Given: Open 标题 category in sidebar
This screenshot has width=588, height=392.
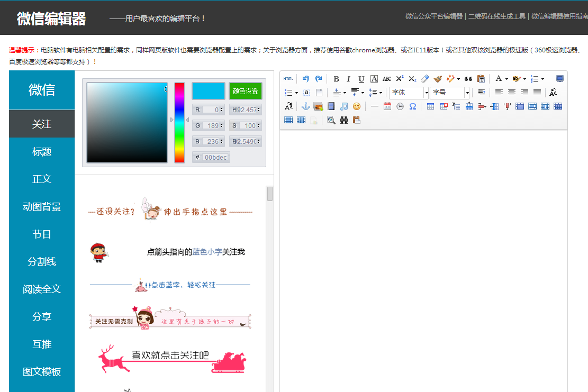Looking at the screenshot, I should [x=42, y=151].
